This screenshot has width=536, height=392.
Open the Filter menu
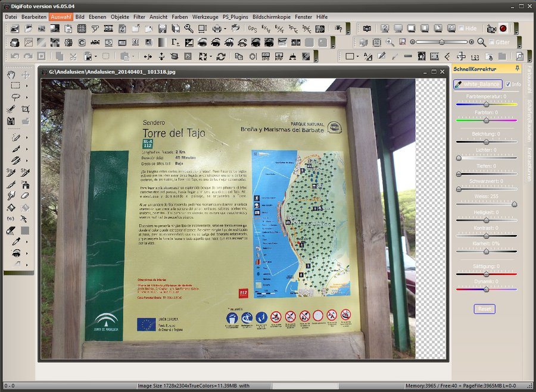click(139, 17)
